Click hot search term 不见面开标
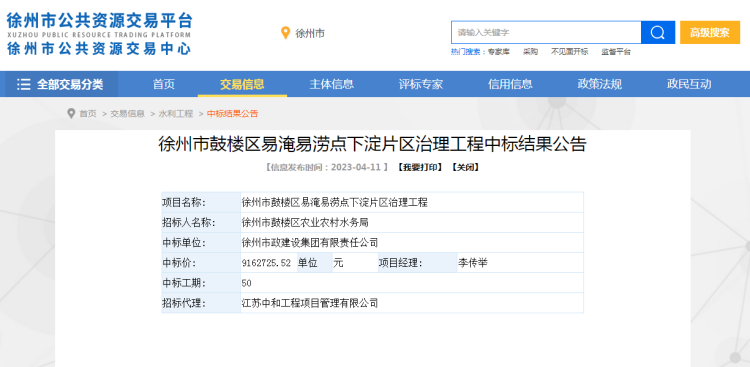Viewport: 750px width, 367px height. pos(569,52)
